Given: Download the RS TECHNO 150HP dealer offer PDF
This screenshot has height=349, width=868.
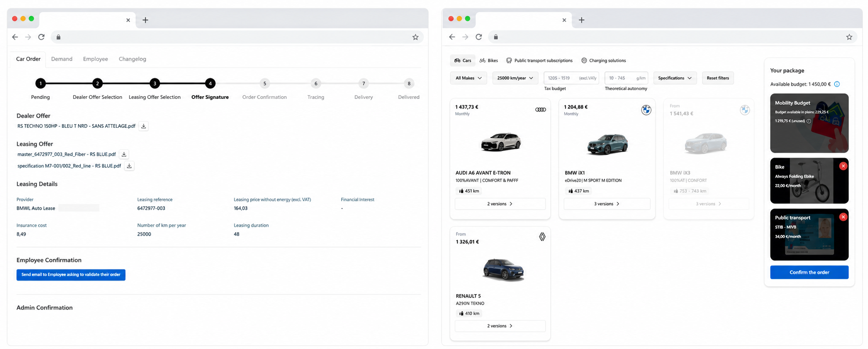Looking at the screenshot, I should coord(144,126).
